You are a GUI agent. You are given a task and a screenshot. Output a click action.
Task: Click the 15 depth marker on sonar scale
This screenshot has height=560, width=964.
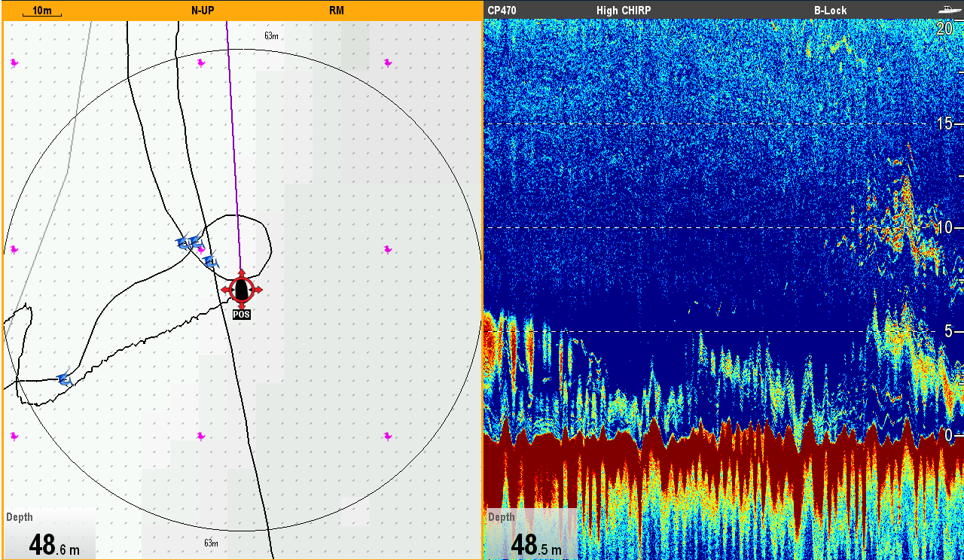(x=944, y=123)
